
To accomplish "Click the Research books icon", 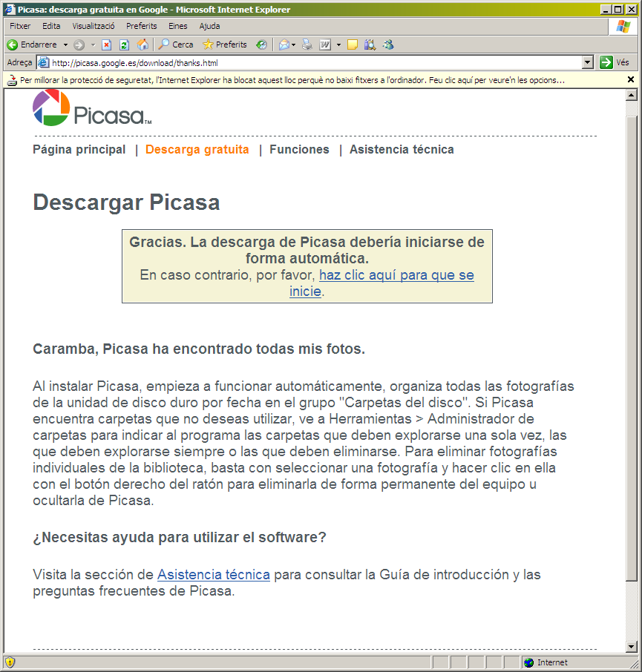I will pos(370,45).
